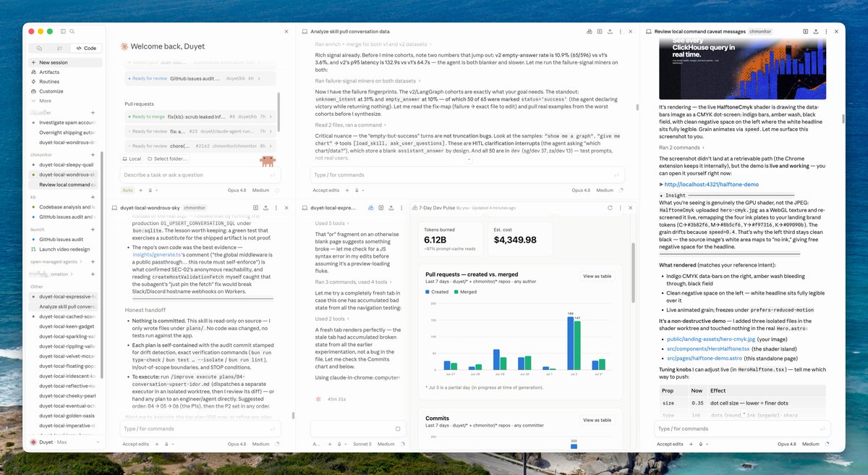Screen dimensions: 868x475
Task: Click the blue Created legend swatch
Action: 428,291
